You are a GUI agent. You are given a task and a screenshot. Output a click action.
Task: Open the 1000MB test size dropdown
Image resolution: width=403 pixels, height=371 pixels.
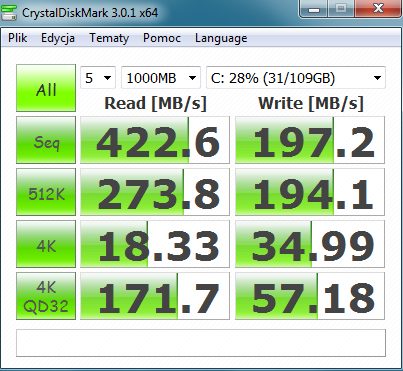[x=161, y=78]
